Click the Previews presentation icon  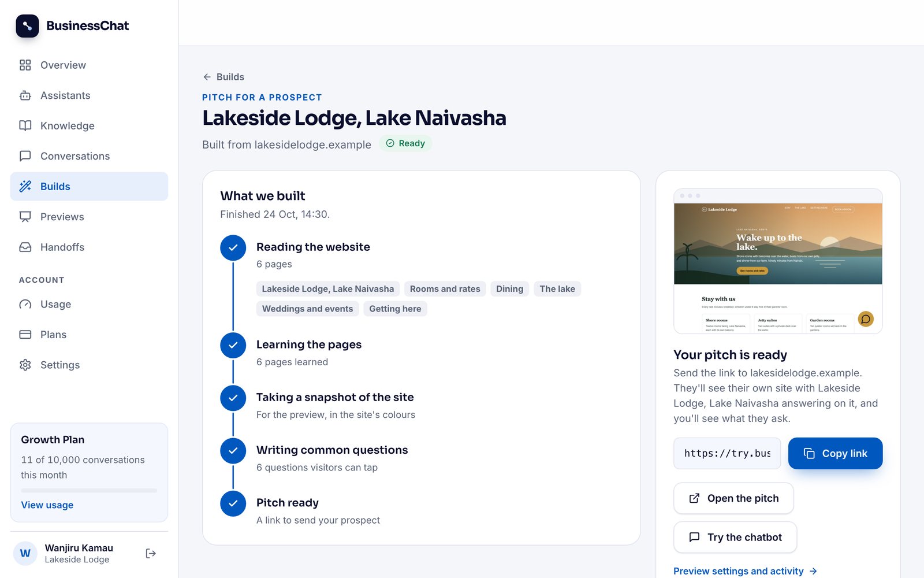(x=25, y=217)
